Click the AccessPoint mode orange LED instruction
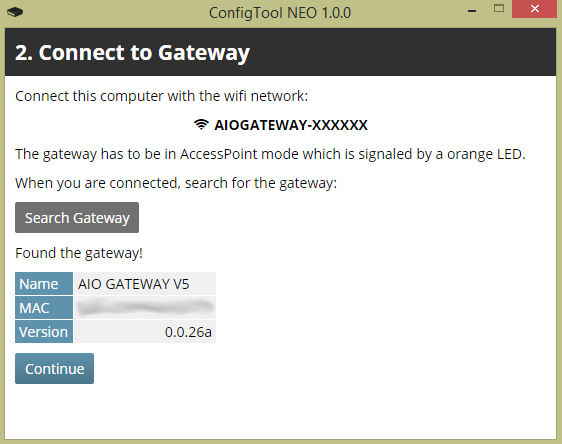 click(x=270, y=154)
